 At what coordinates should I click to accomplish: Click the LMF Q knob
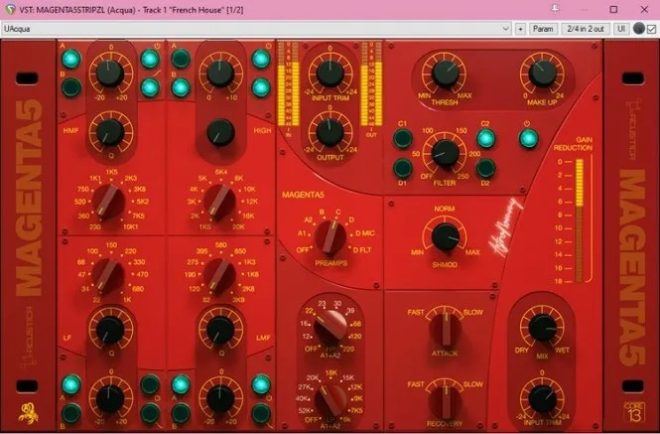point(220,330)
